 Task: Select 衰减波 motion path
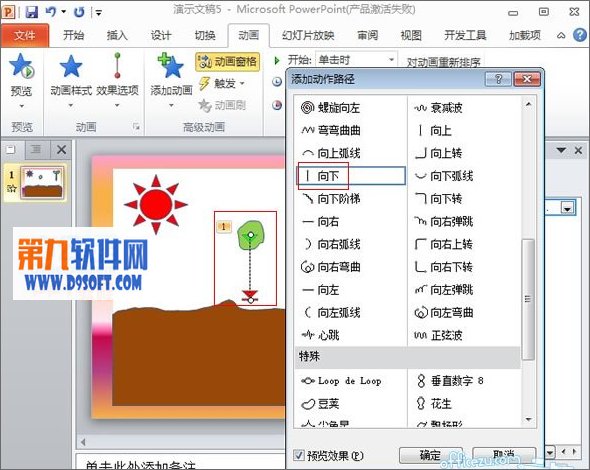[x=438, y=108]
